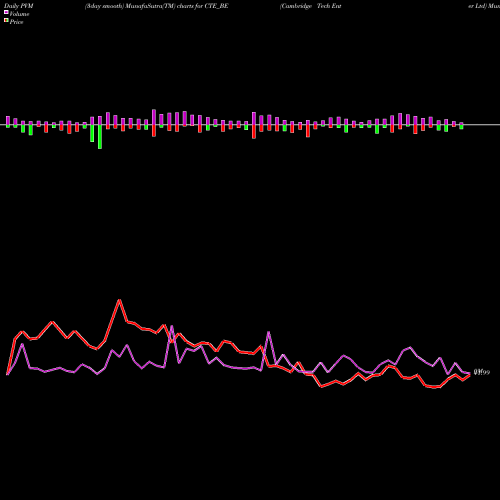Click the "Daily PVM" heading text

tap(19, 6)
